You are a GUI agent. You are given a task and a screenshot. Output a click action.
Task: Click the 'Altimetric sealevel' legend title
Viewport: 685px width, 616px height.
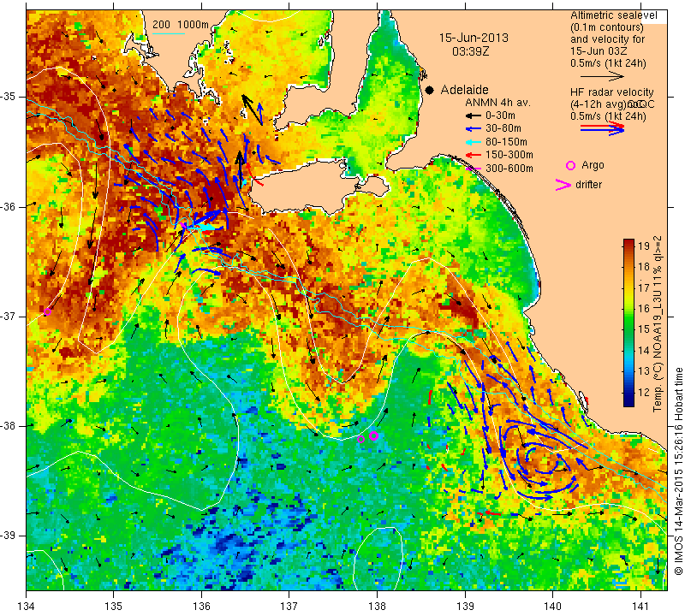[613, 15]
